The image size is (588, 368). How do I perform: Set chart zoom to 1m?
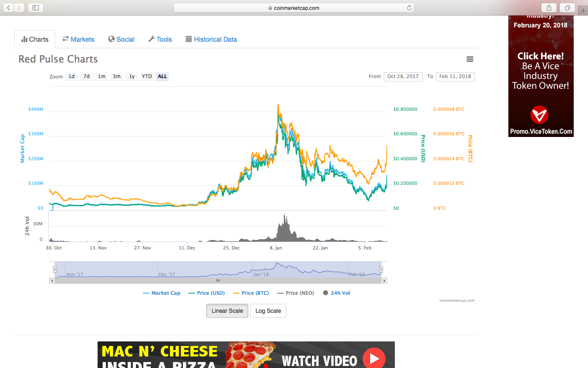pos(102,76)
